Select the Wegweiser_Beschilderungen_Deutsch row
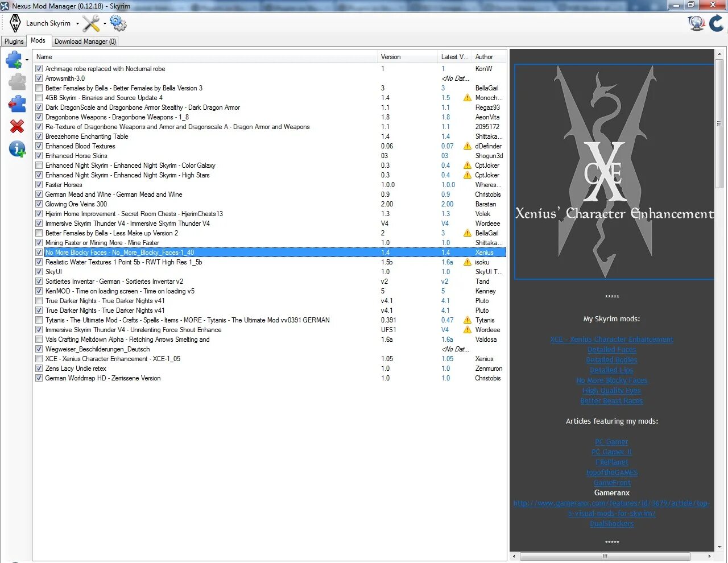Image resolution: width=728 pixels, height=563 pixels. tap(270, 349)
